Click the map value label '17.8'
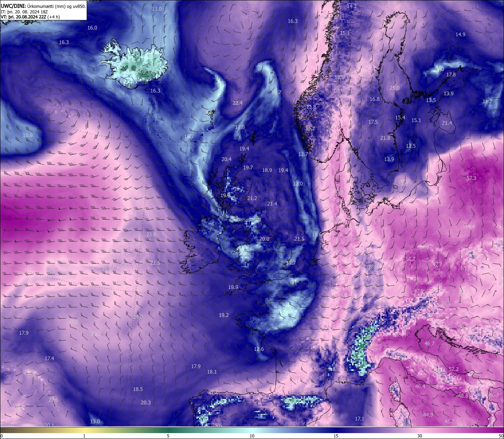 tap(451, 75)
